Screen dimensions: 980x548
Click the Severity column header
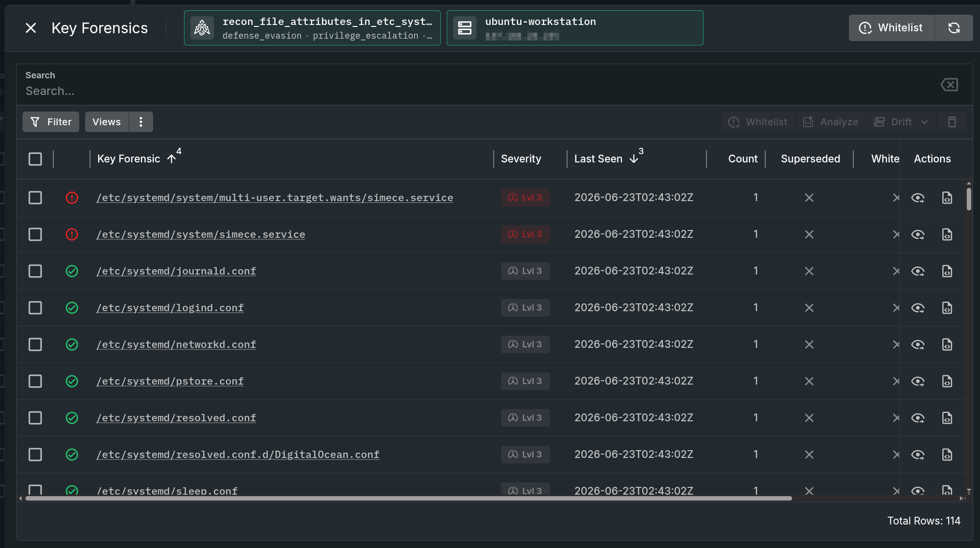click(x=521, y=159)
